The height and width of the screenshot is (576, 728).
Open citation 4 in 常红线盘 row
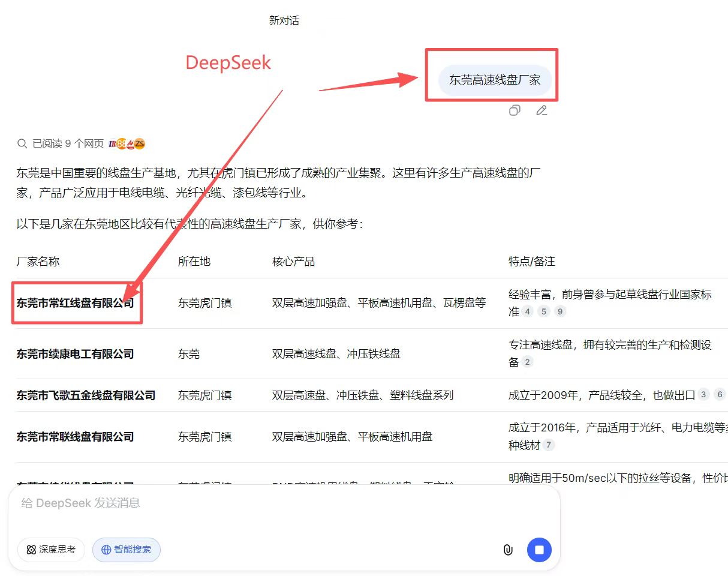(x=527, y=311)
